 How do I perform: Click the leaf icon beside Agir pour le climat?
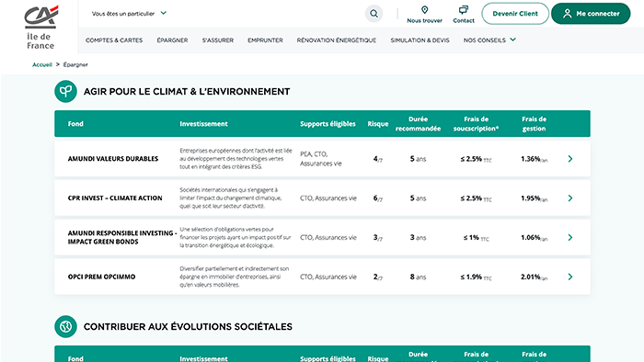65,91
